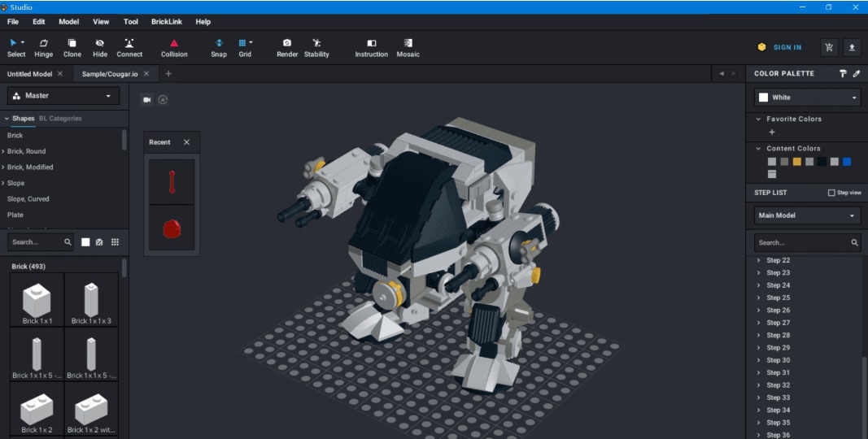
Task: Select the Brick 1 x 2 part
Action: click(37, 409)
